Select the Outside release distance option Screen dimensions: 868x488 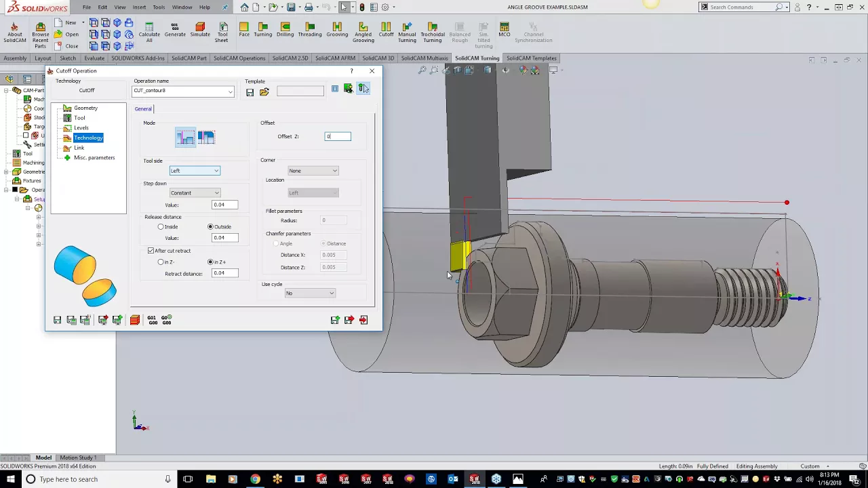tap(210, 226)
